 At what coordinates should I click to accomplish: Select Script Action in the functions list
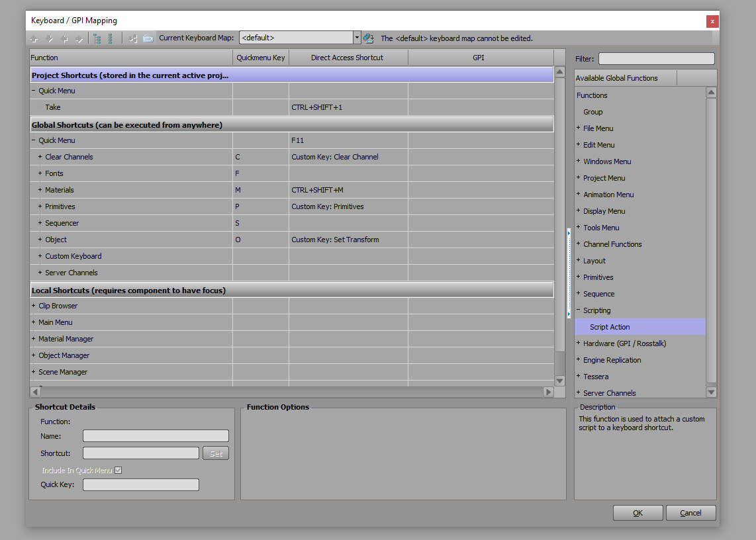coord(639,326)
